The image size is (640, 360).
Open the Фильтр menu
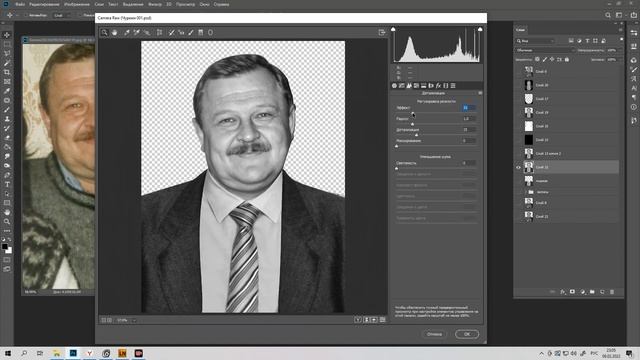pos(155,4)
